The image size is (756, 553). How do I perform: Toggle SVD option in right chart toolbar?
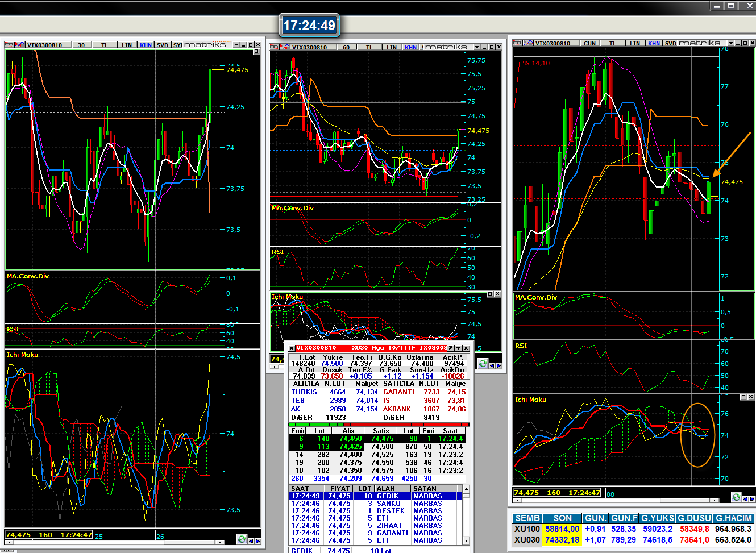671,43
